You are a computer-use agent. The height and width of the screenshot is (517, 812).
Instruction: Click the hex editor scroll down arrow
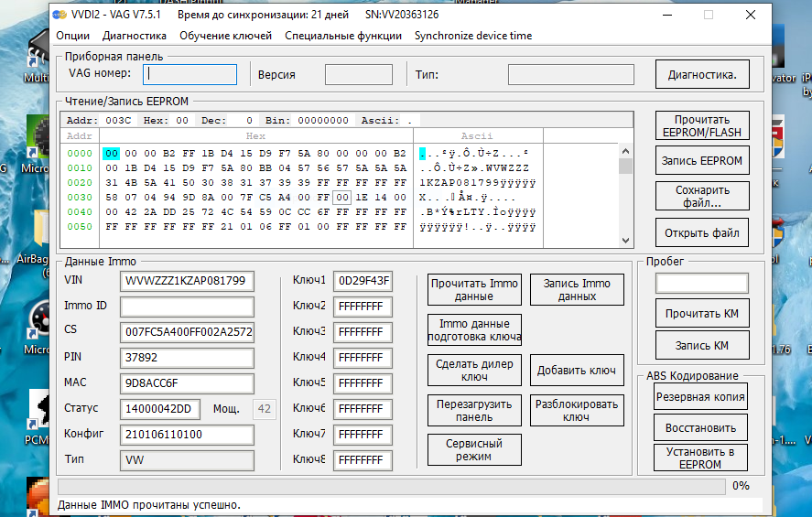[x=625, y=240]
